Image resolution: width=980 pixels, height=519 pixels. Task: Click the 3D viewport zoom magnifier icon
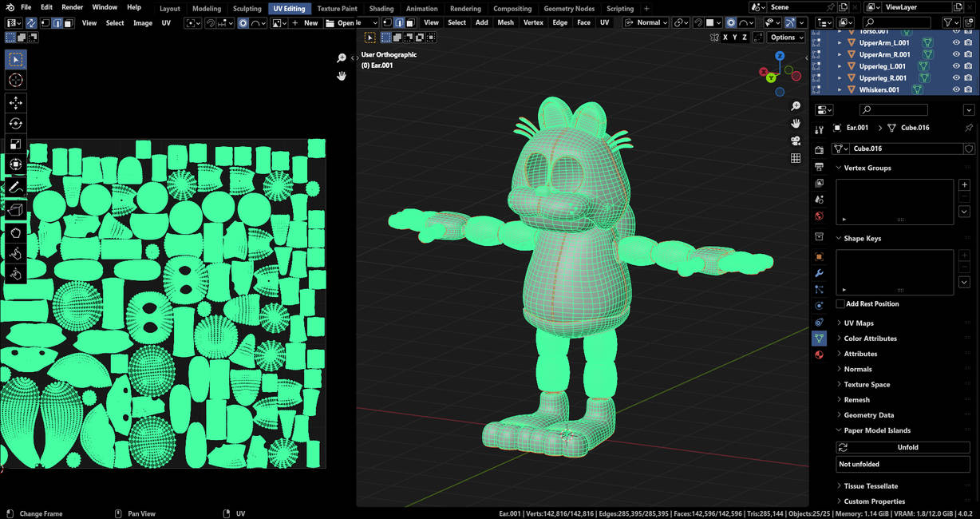tap(796, 106)
